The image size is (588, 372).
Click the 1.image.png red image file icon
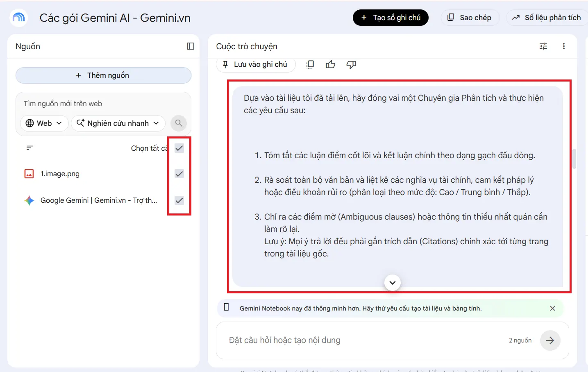29,174
